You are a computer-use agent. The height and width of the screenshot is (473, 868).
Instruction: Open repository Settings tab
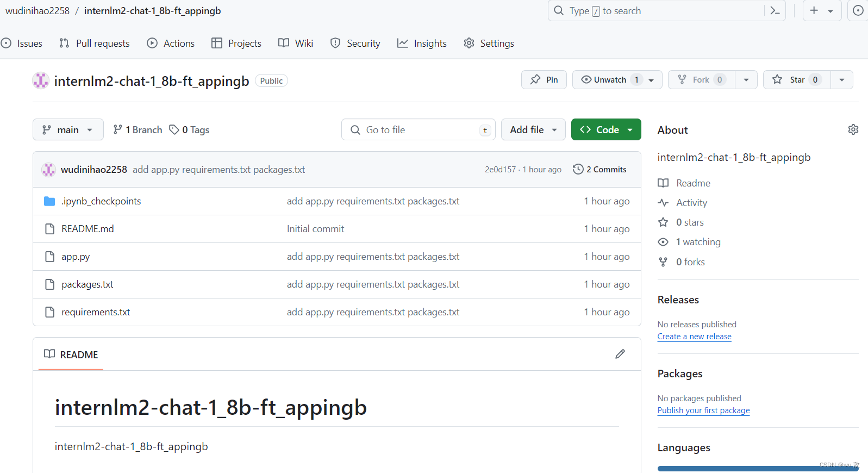coord(489,43)
